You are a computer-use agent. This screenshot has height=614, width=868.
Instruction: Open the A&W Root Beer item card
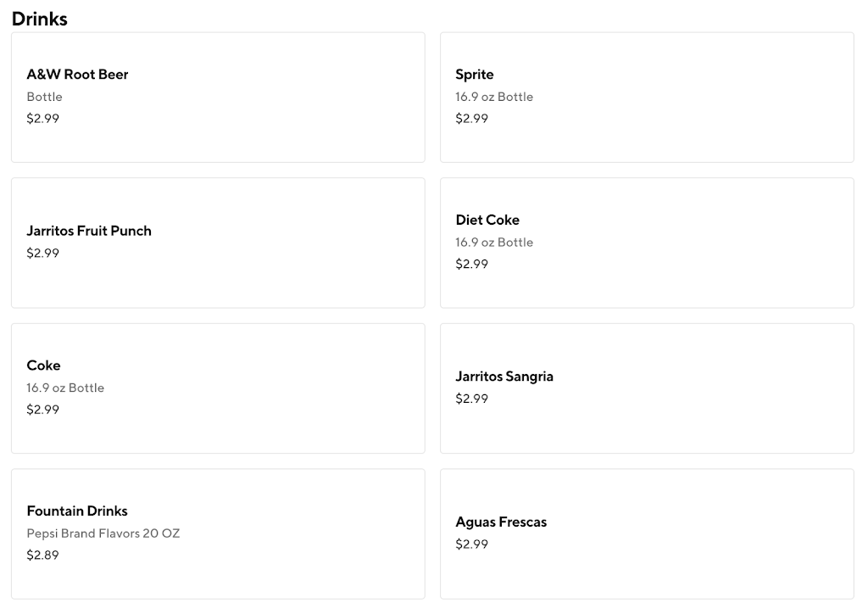[x=218, y=98]
